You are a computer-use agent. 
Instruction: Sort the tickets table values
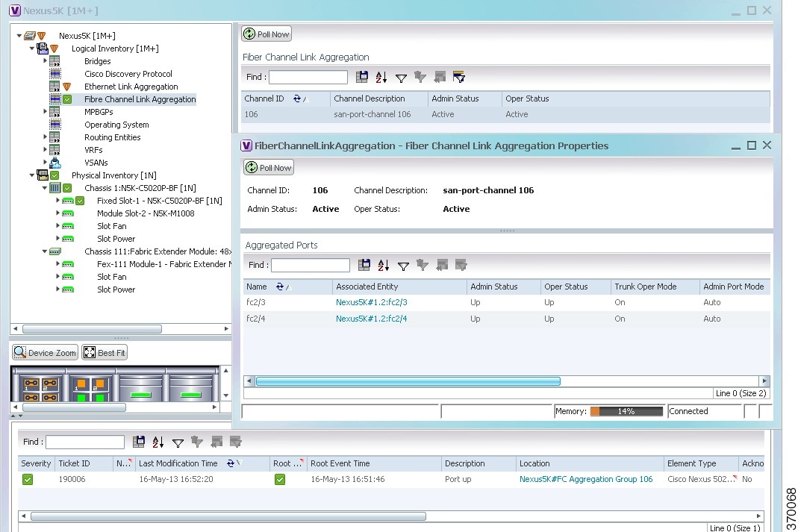(x=158, y=442)
